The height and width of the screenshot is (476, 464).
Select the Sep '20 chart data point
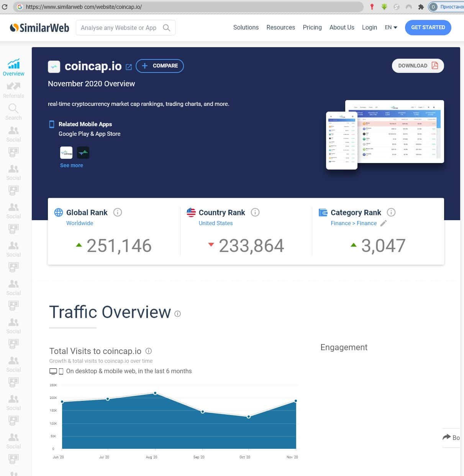pyautogui.click(x=203, y=412)
